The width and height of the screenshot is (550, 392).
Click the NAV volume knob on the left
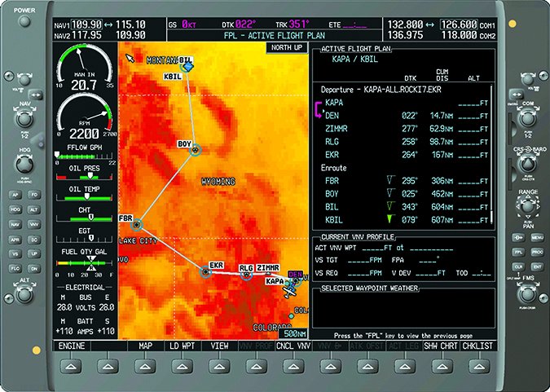(24, 80)
